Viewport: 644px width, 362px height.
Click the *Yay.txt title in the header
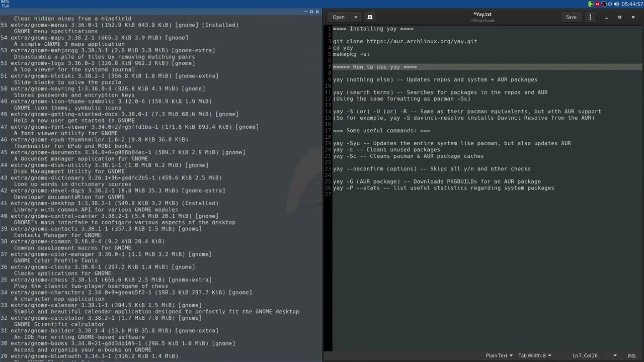[482, 15]
